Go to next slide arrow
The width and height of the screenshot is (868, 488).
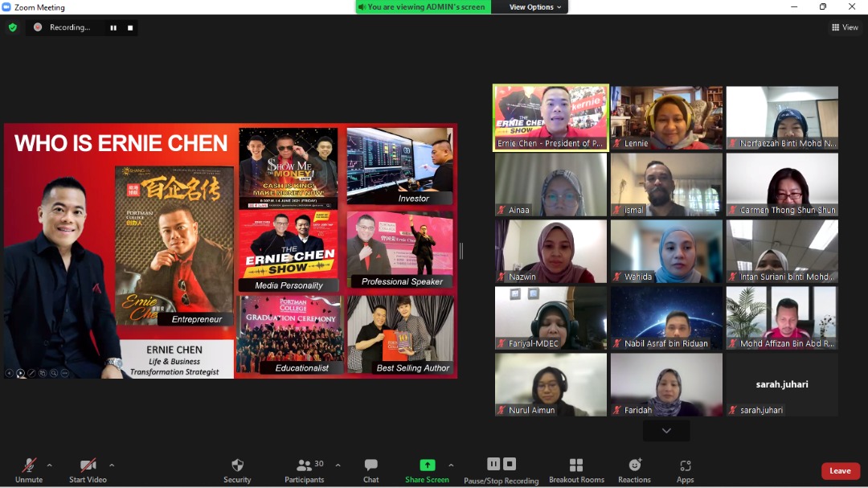click(20, 373)
